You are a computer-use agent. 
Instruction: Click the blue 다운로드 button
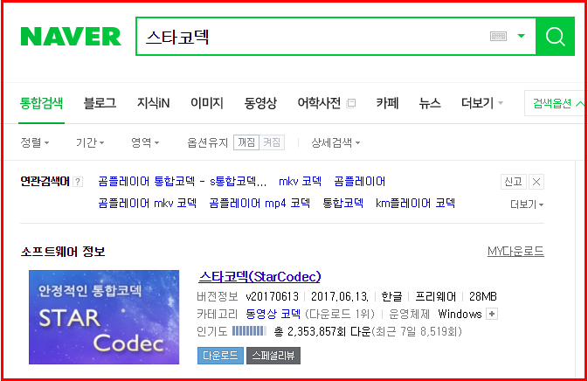[x=220, y=356]
